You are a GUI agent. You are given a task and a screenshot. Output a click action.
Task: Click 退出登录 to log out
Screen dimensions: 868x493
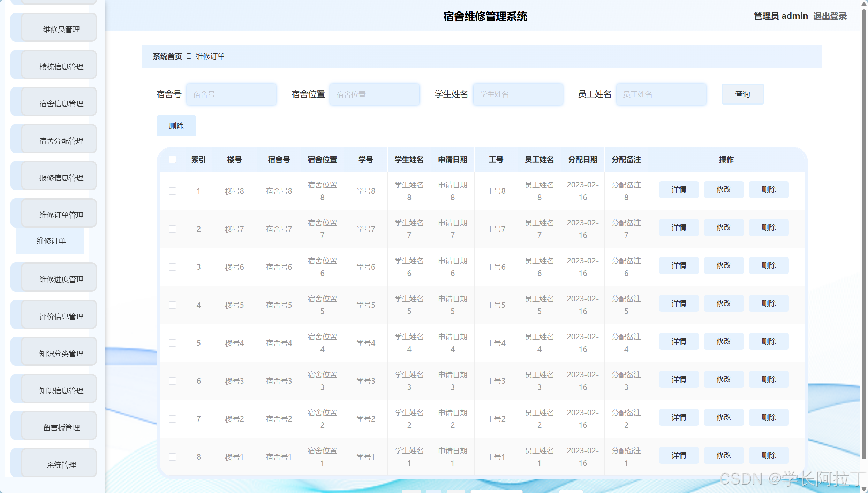coord(830,16)
